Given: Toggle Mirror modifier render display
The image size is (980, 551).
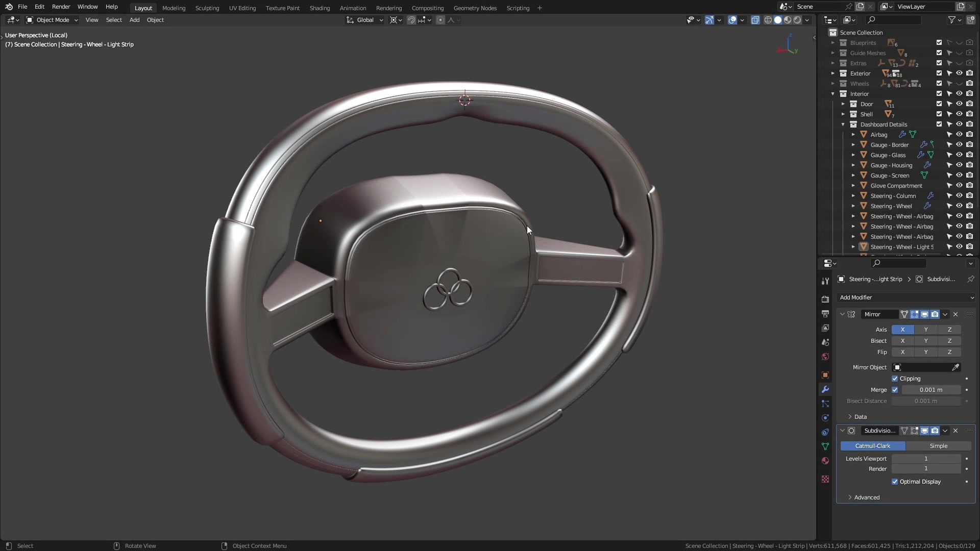Looking at the screenshot, I should 935,314.
